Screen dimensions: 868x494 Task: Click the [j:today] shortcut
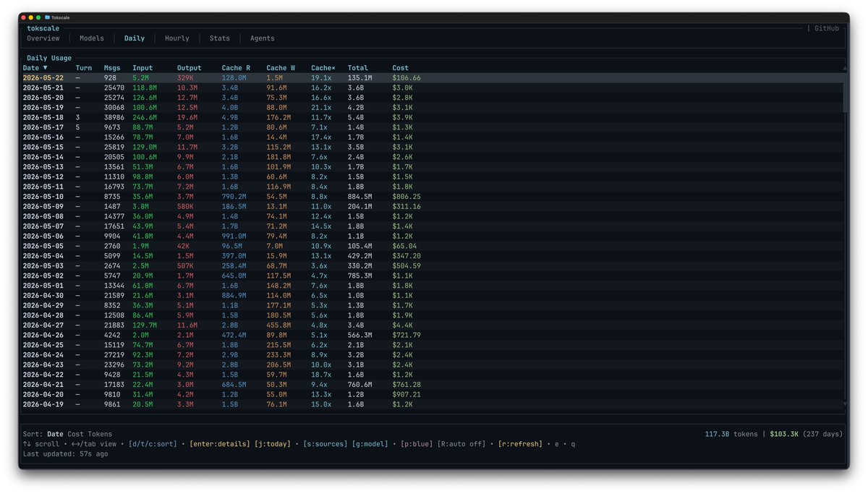pos(273,444)
